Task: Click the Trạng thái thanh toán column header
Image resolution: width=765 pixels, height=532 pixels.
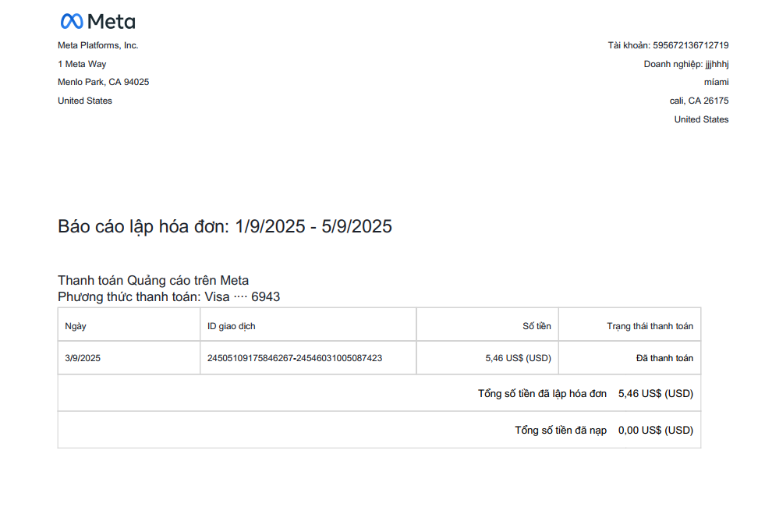Action: pos(650,326)
